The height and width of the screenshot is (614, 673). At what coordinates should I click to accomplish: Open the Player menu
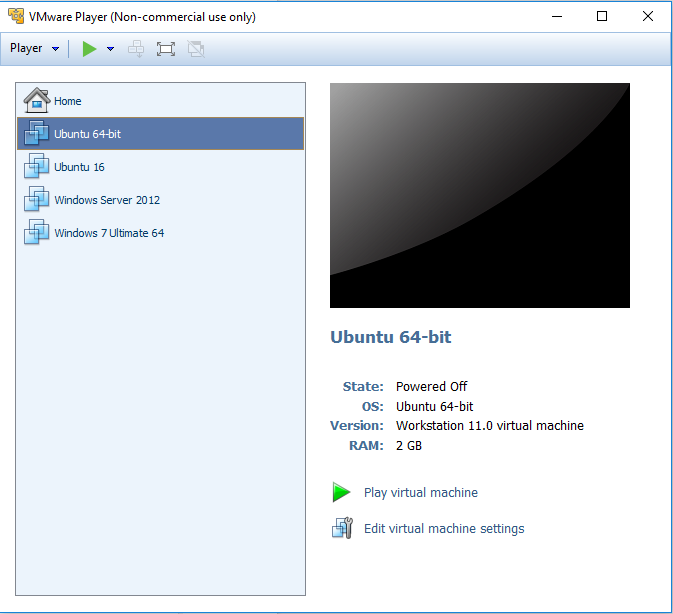(x=34, y=48)
